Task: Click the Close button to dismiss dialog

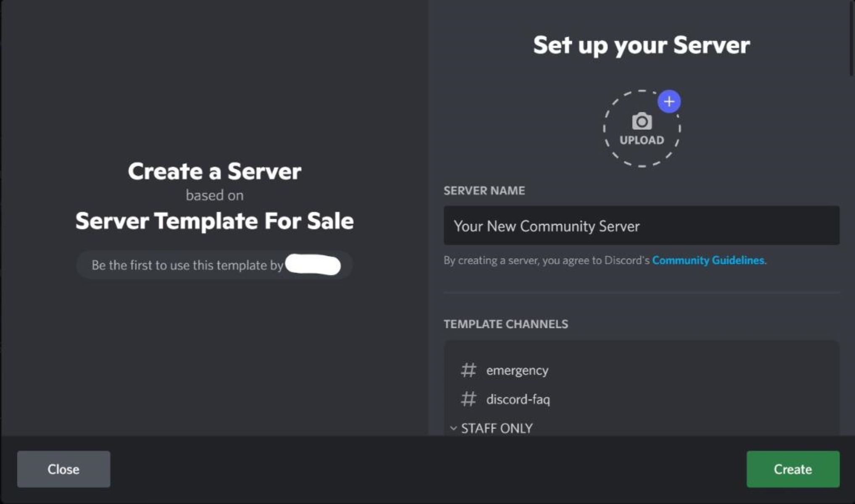Action: click(x=63, y=469)
